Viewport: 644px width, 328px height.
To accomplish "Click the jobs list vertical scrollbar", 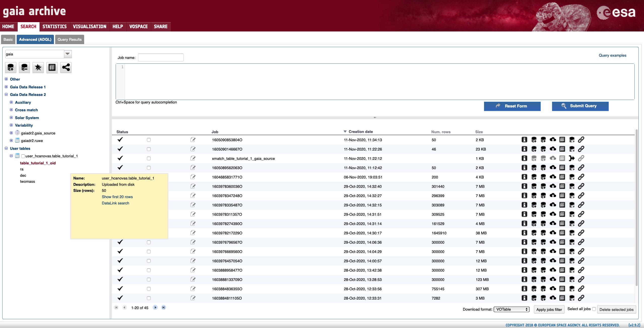I will [x=636, y=208].
